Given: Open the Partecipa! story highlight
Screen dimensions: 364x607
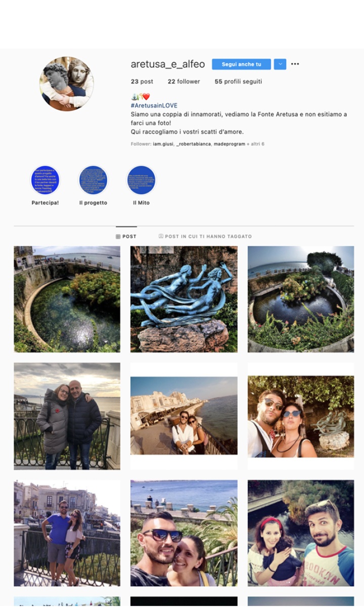Looking at the screenshot, I should pyautogui.click(x=45, y=180).
